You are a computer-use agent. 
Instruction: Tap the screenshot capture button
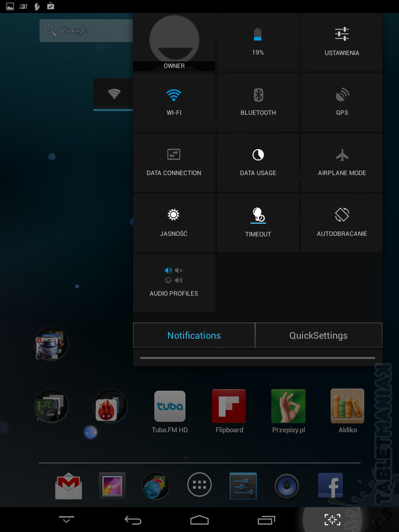pyautogui.click(x=332, y=520)
